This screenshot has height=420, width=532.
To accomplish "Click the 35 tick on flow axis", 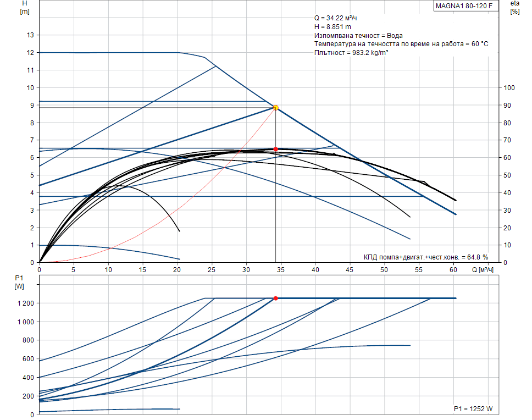I will click(x=281, y=270).
